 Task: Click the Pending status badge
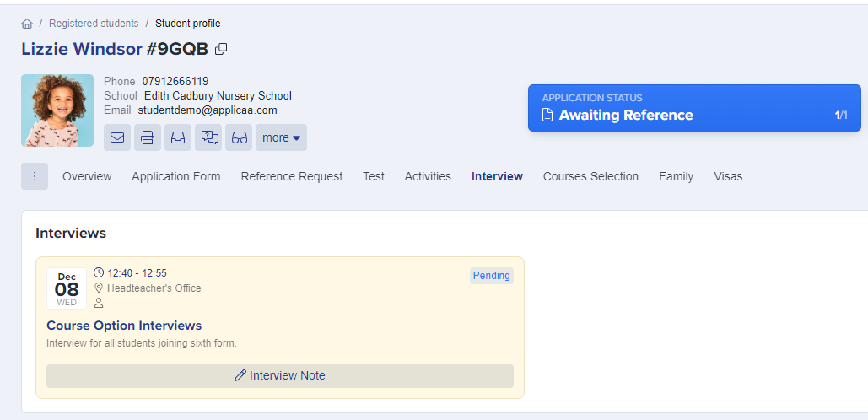491,276
